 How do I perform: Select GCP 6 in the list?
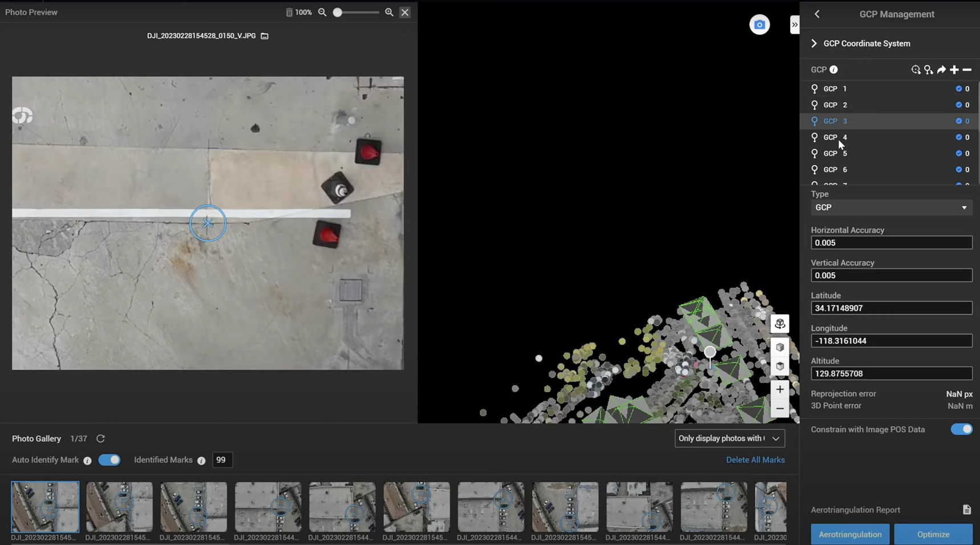(x=890, y=169)
